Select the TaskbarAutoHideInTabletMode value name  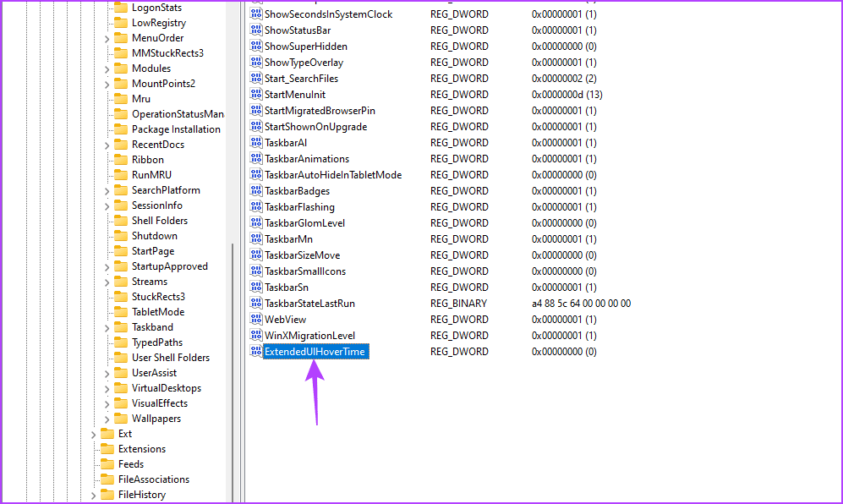[x=333, y=175]
